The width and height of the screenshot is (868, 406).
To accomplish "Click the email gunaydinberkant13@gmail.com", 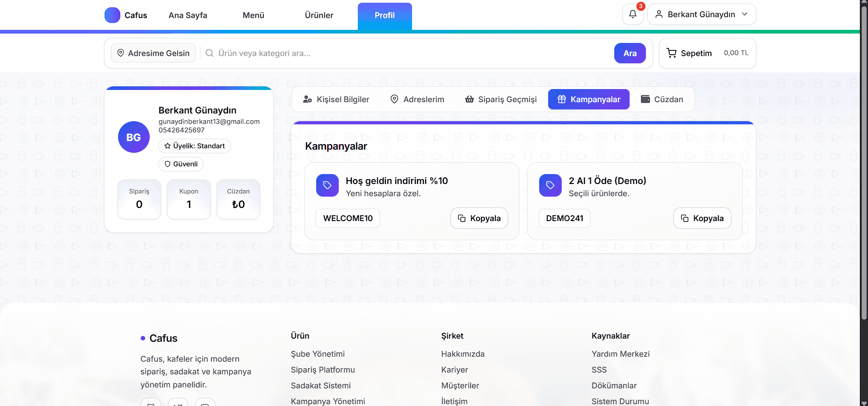I will point(209,122).
